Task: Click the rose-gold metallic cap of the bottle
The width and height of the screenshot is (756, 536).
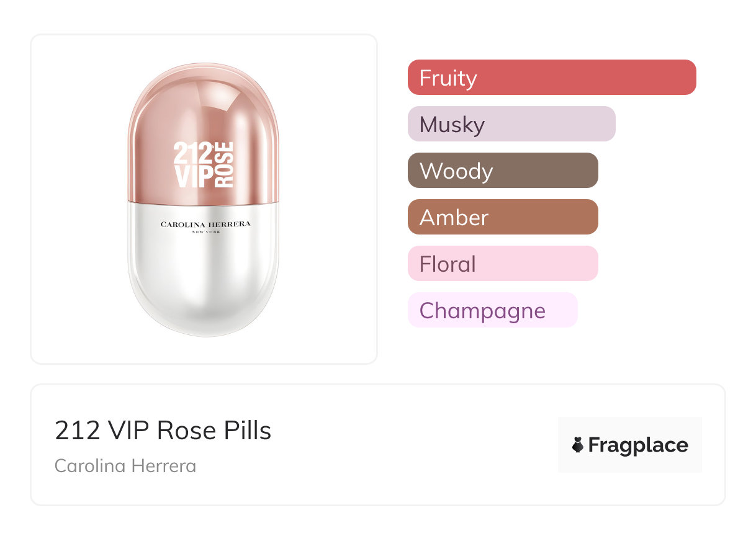Action: pos(204,105)
